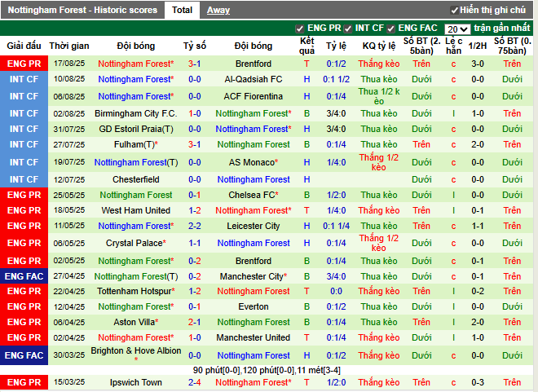Click the 90 phút[0-0] penalty note row
538x392 pixels.
(x=267, y=370)
